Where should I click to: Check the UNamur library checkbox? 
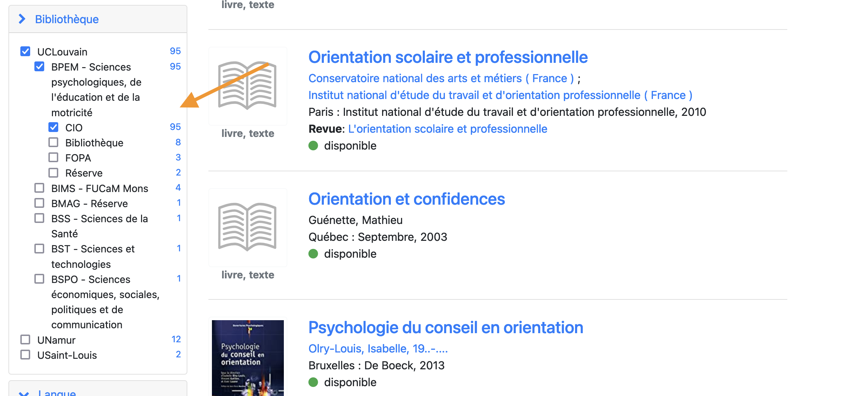[x=25, y=339]
